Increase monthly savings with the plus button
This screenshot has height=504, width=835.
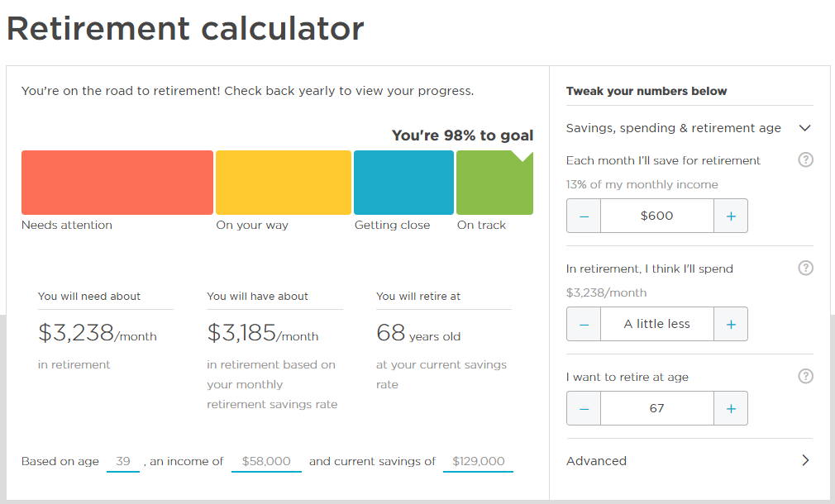point(730,215)
